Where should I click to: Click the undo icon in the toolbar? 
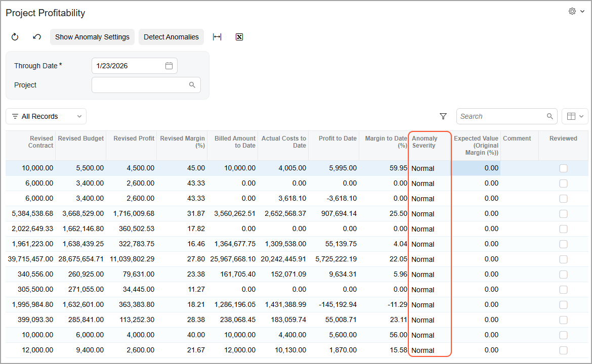click(36, 37)
